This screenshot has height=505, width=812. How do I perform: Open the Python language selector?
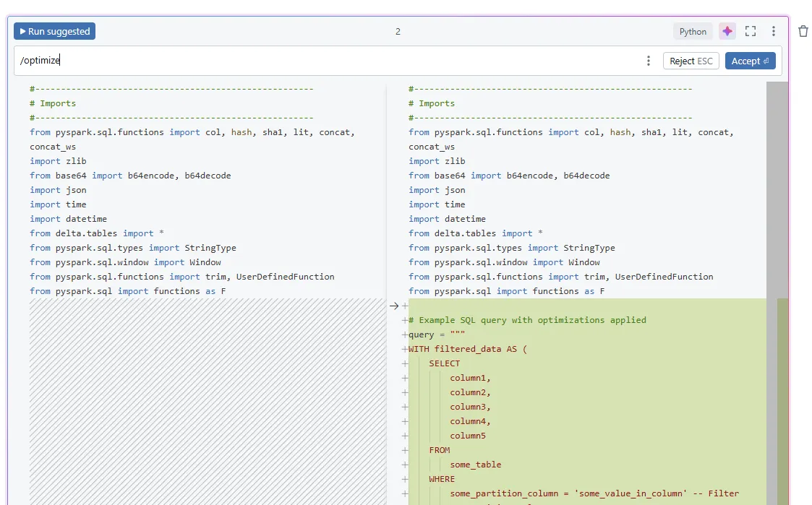click(x=692, y=31)
